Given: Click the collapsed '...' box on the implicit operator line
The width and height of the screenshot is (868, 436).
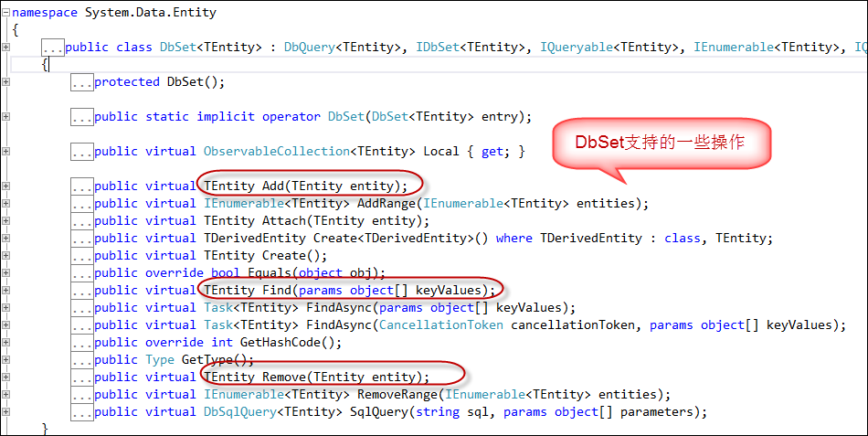Looking at the screenshot, I should click(x=82, y=117).
